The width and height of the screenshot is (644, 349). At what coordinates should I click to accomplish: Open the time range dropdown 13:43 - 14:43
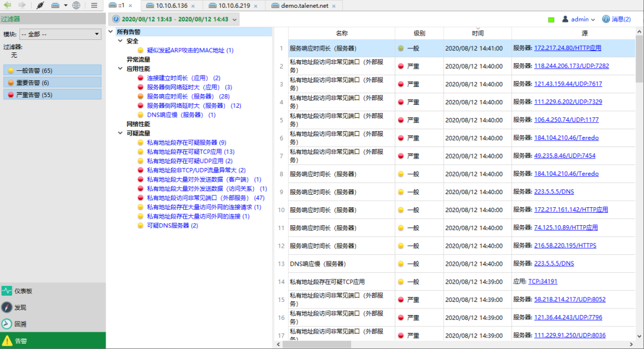pyautogui.click(x=174, y=20)
